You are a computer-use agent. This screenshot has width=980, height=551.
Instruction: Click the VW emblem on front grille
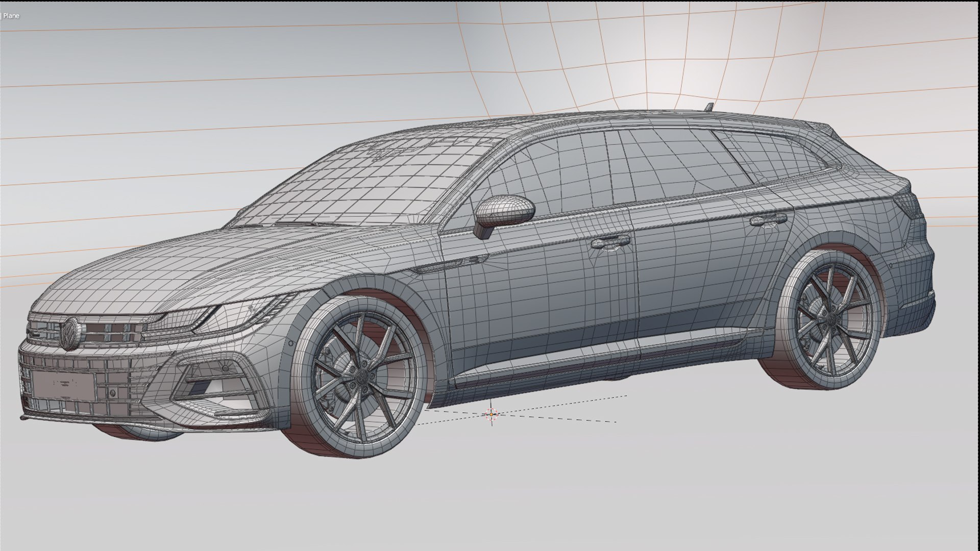coord(71,333)
